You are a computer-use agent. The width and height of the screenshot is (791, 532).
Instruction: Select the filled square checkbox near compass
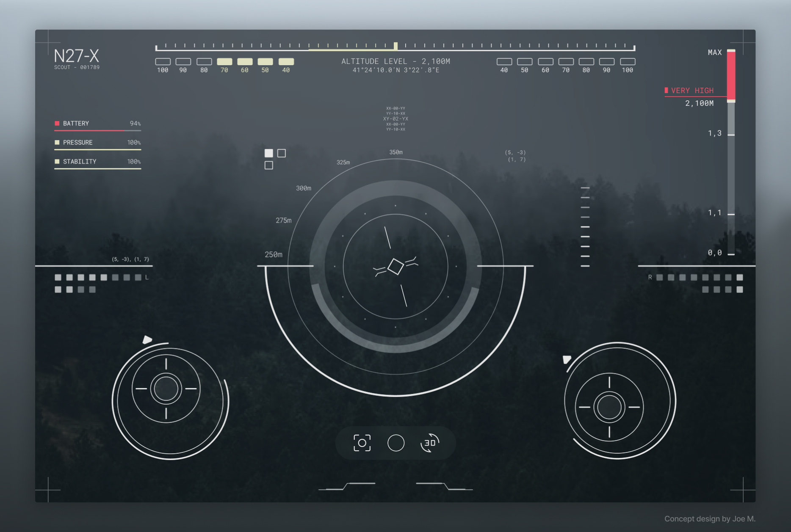pyautogui.click(x=269, y=153)
